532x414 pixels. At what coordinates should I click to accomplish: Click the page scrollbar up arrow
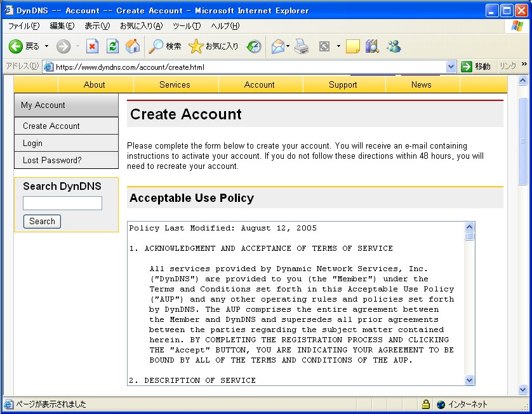coord(523,81)
